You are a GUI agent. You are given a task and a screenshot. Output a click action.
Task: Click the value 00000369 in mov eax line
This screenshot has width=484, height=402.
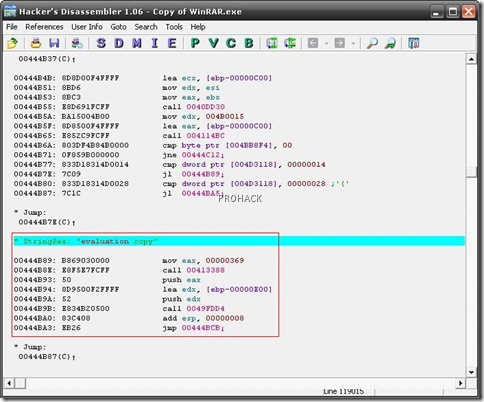click(x=225, y=261)
